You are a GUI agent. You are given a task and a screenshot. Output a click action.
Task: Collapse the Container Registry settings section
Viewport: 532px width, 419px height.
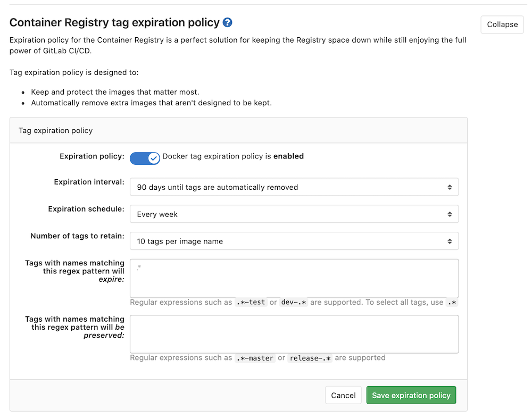click(502, 24)
